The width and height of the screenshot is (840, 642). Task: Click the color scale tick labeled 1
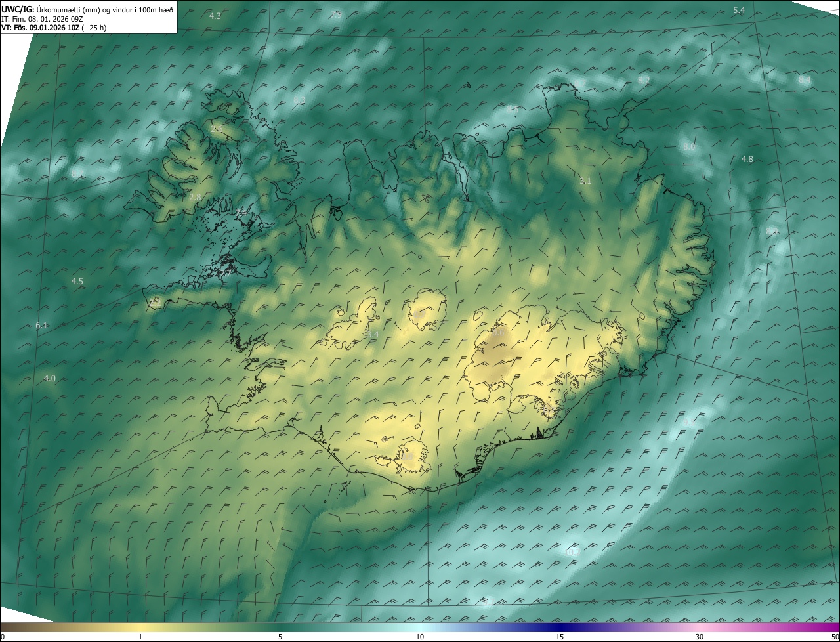coord(140,637)
